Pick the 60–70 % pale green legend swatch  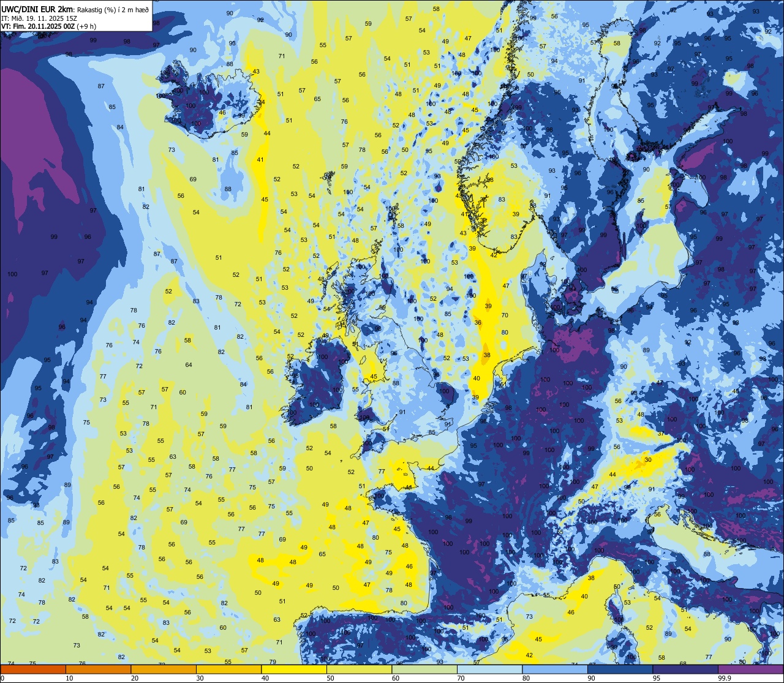point(424,669)
